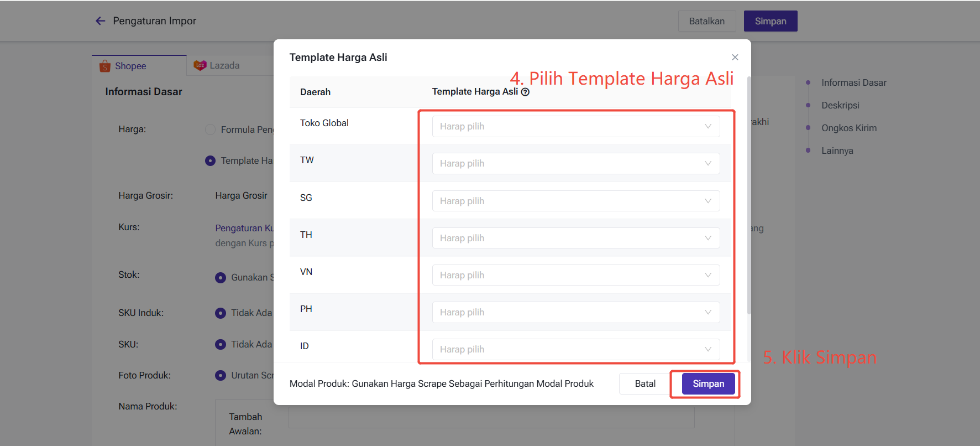Click the back arrow beside Pengaturan Impor
Viewport: 980px width, 446px height.
coord(100,21)
